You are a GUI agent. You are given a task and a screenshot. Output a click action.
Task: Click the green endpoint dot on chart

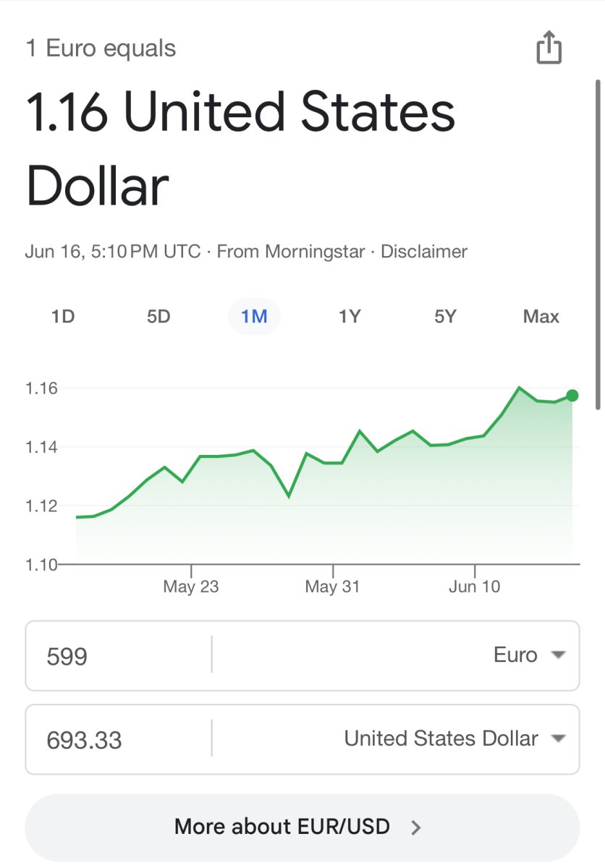pos(572,395)
